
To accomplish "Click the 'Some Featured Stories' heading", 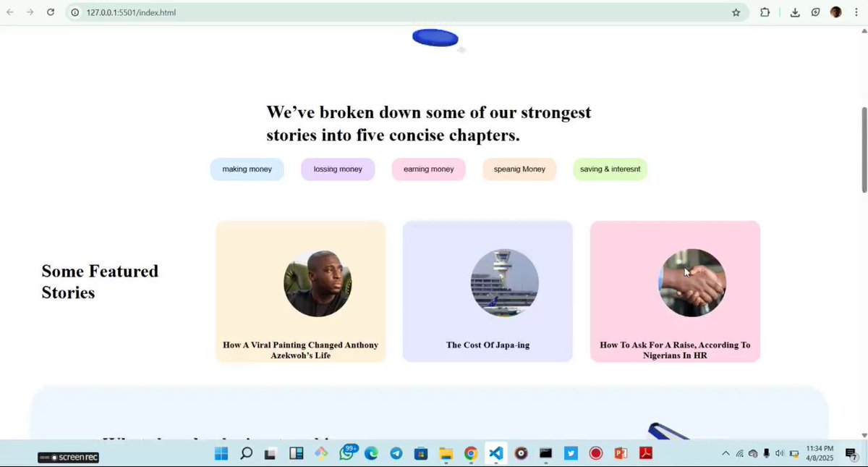I will pyautogui.click(x=100, y=282).
